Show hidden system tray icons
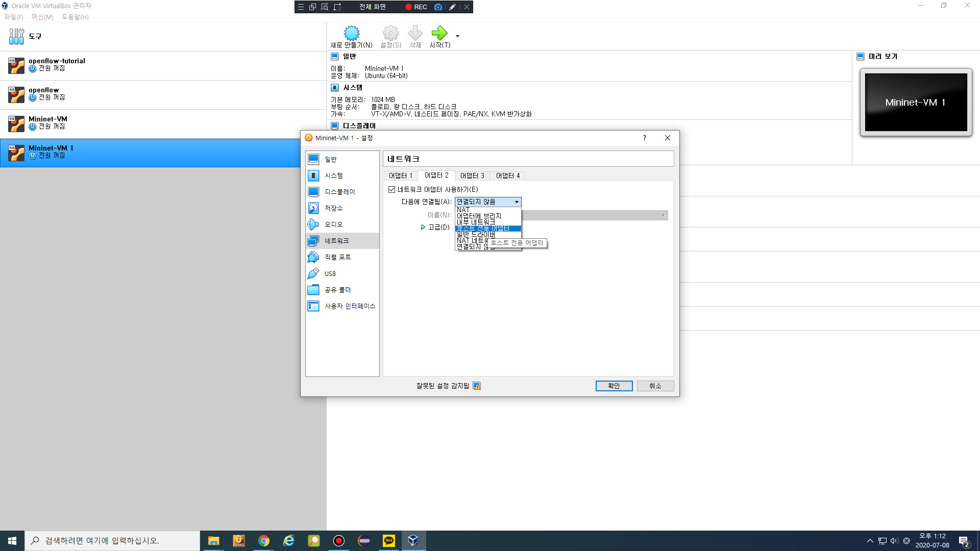The image size is (980, 551). coord(870,541)
